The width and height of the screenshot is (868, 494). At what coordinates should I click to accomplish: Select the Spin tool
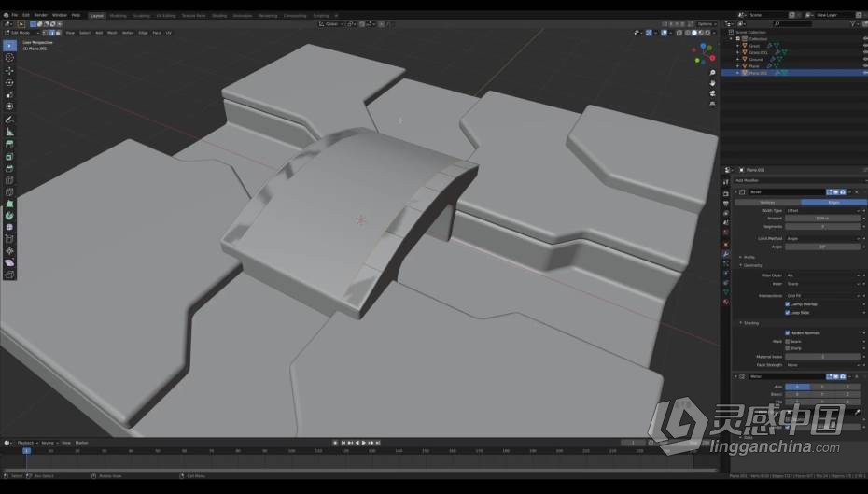9,216
